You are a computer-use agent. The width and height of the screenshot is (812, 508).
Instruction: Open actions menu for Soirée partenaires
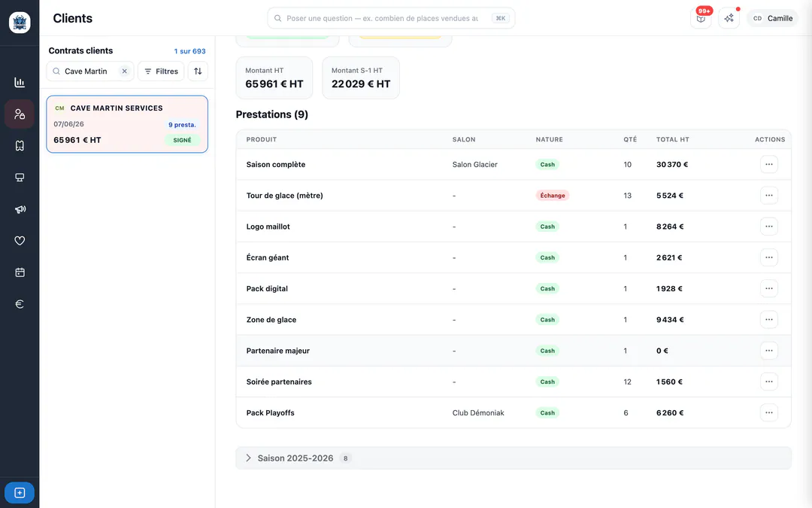pos(769,382)
